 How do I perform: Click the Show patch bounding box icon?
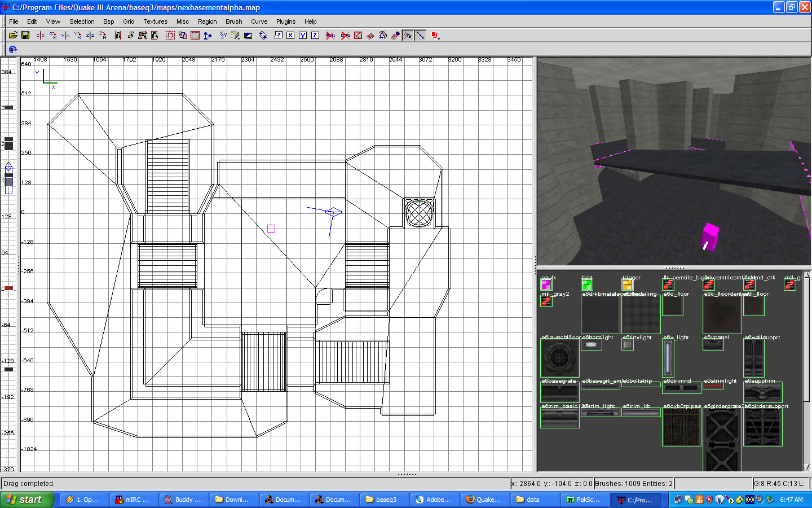(x=358, y=35)
